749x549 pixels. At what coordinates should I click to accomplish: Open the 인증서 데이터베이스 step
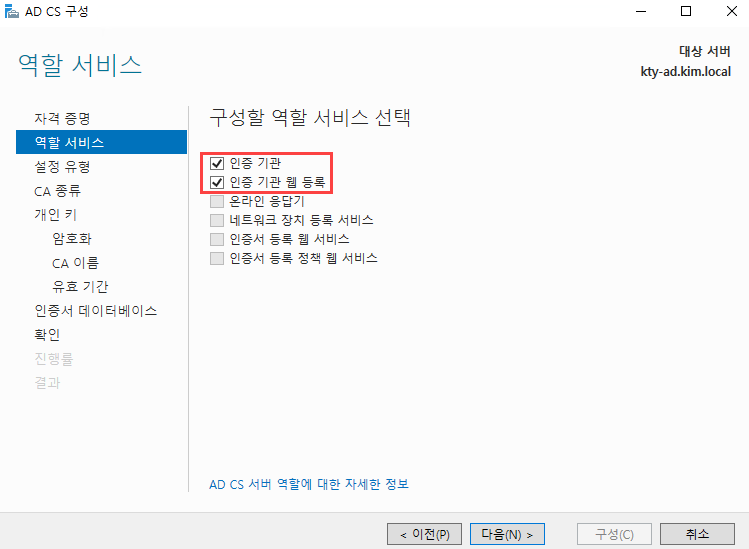[96, 311]
